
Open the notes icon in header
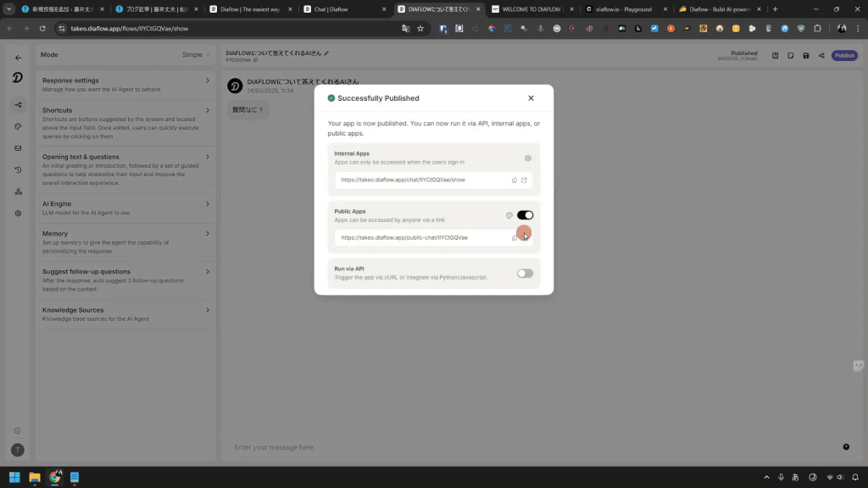point(791,55)
